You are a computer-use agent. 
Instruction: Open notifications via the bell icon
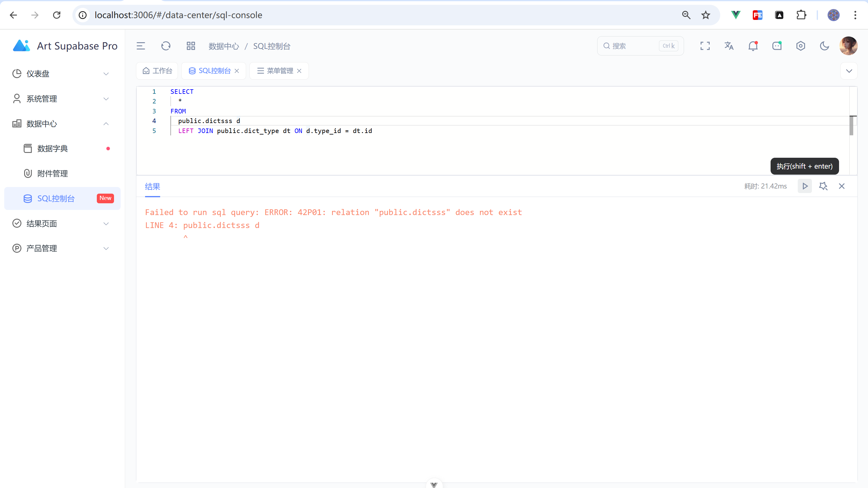pyautogui.click(x=753, y=46)
